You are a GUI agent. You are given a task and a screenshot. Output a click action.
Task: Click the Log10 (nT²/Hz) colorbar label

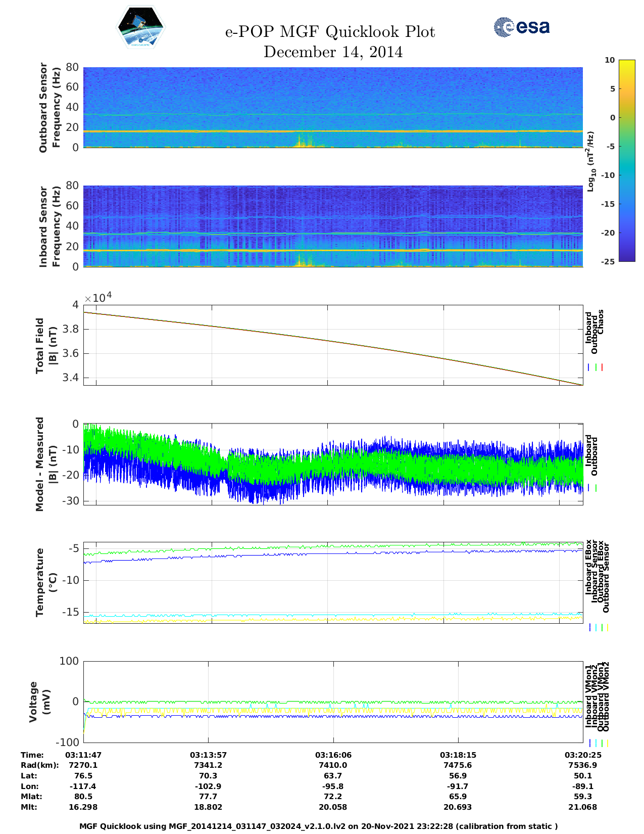coord(590,161)
